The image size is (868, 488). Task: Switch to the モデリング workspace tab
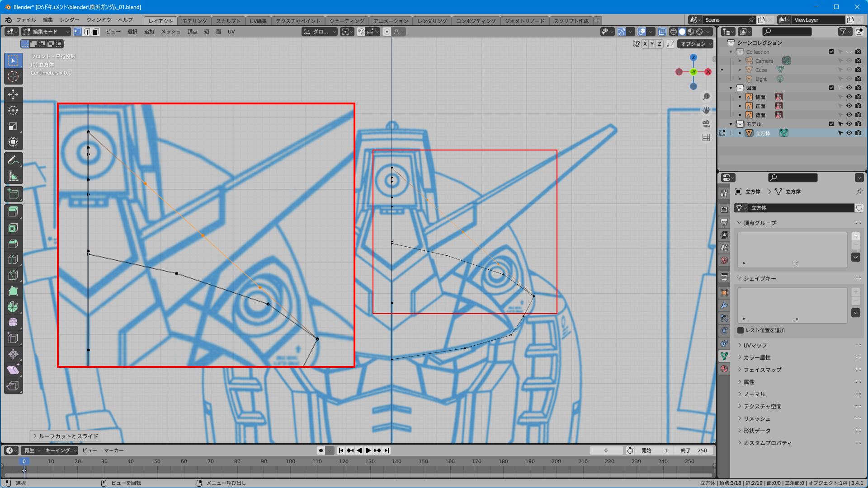pyautogui.click(x=194, y=21)
